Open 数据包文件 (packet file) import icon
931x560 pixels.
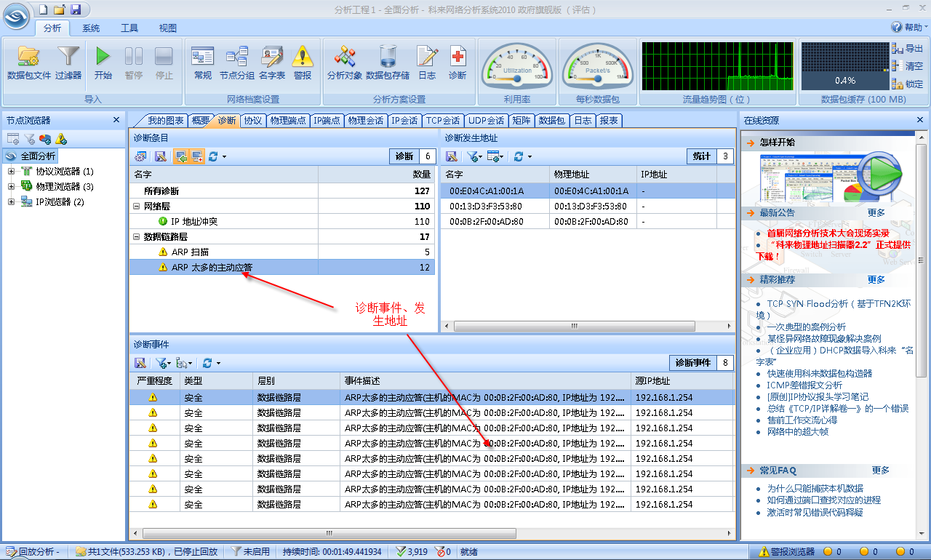point(28,57)
